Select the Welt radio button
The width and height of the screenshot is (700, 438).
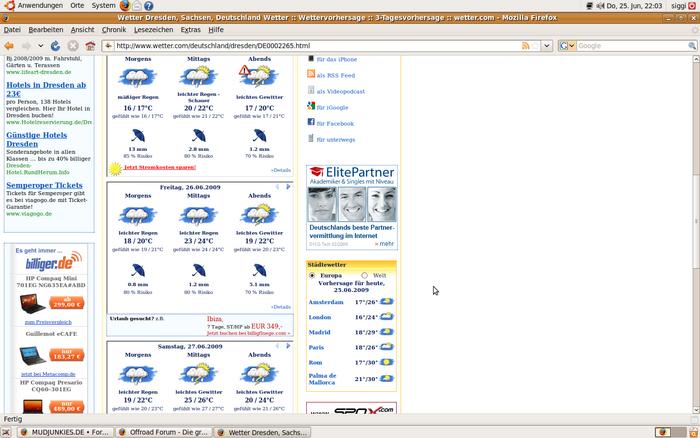(364, 275)
